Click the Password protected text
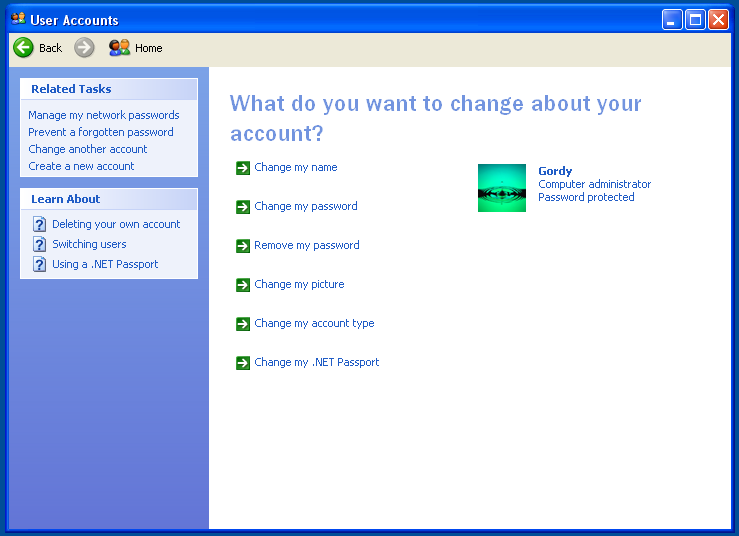The height and width of the screenshot is (536, 739). [586, 197]
